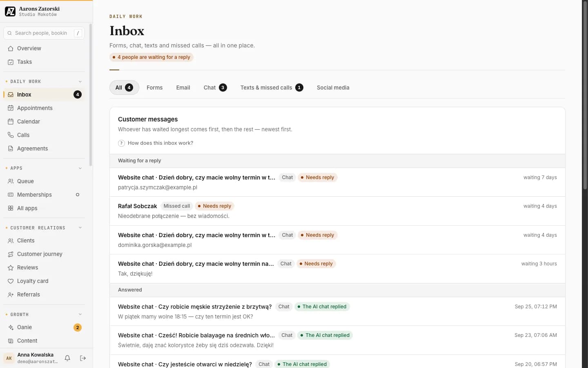The image size is (588, 368).
Task: Click the Missed call tag
Action: (x=177, y=206)
